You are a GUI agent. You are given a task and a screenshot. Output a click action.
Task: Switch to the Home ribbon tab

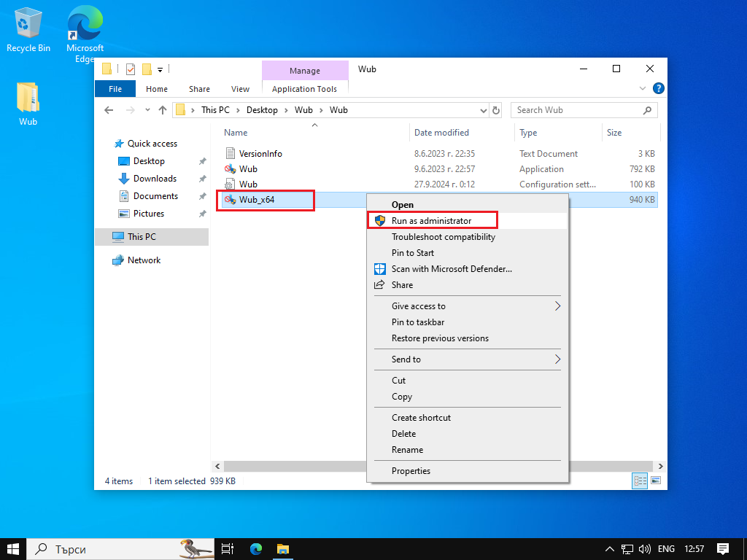point(157,89)
